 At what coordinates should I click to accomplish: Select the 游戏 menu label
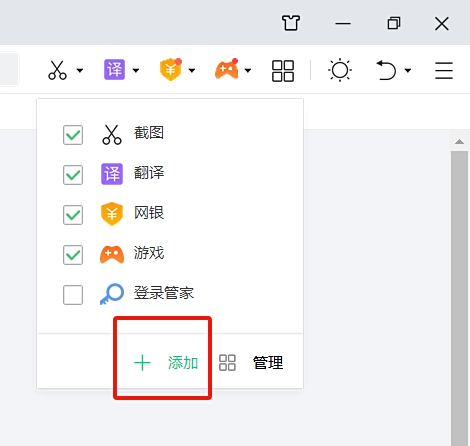tap(149, 253)
